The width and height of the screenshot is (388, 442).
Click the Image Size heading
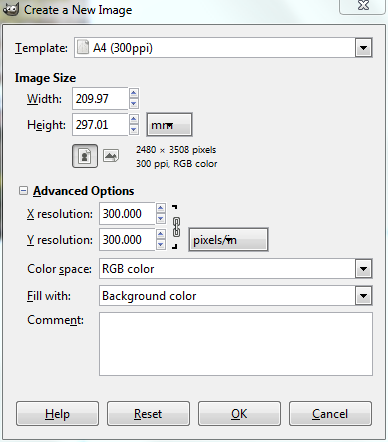(x=45, y=78)
